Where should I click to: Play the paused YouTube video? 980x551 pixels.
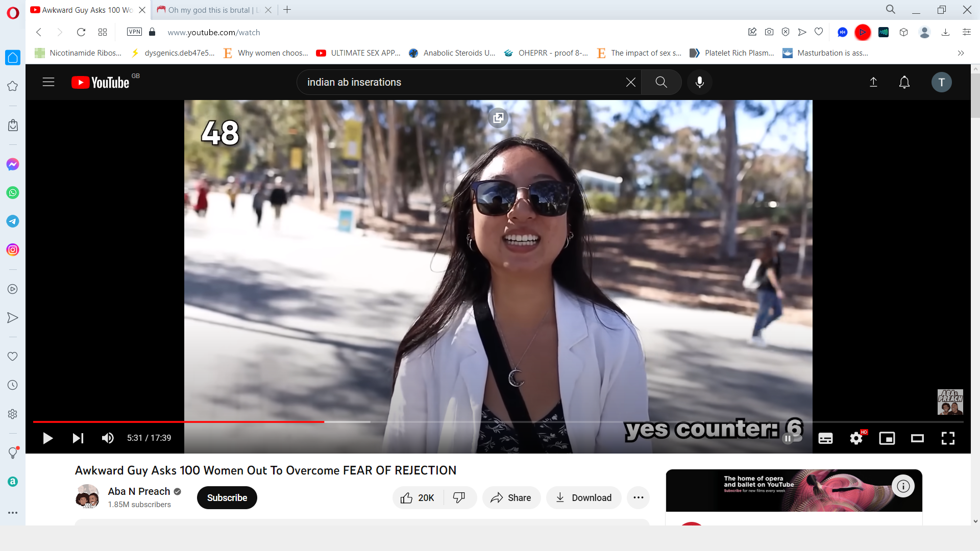(x=47, y=438)
